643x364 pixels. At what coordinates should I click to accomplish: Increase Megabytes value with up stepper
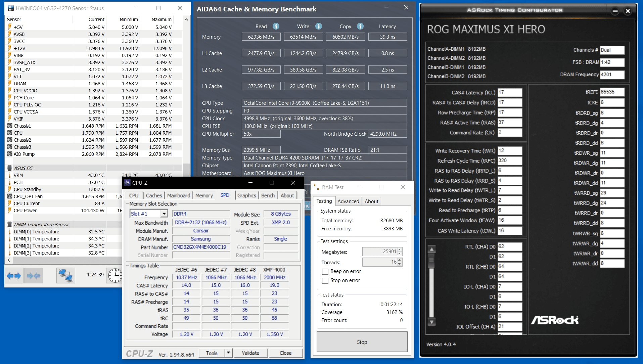[x=400, y=249]
